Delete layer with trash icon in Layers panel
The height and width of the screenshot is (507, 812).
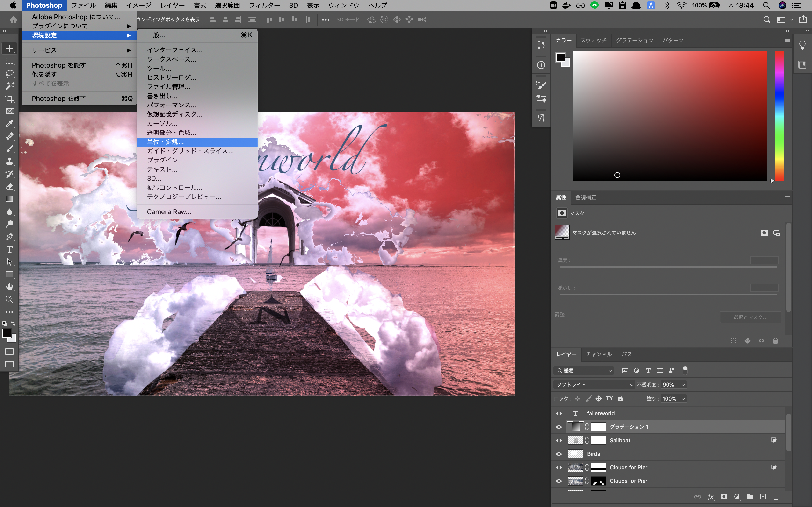[x=776, y=497]
